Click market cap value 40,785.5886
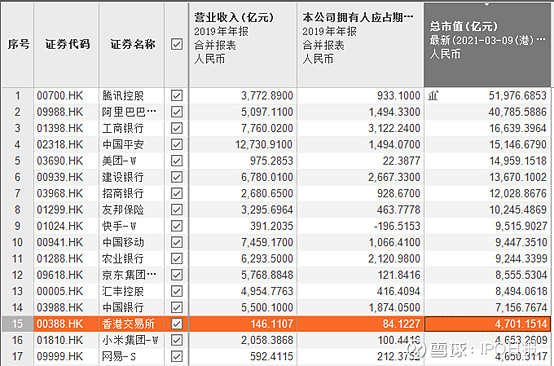554x366 pixels. (518, 112)
